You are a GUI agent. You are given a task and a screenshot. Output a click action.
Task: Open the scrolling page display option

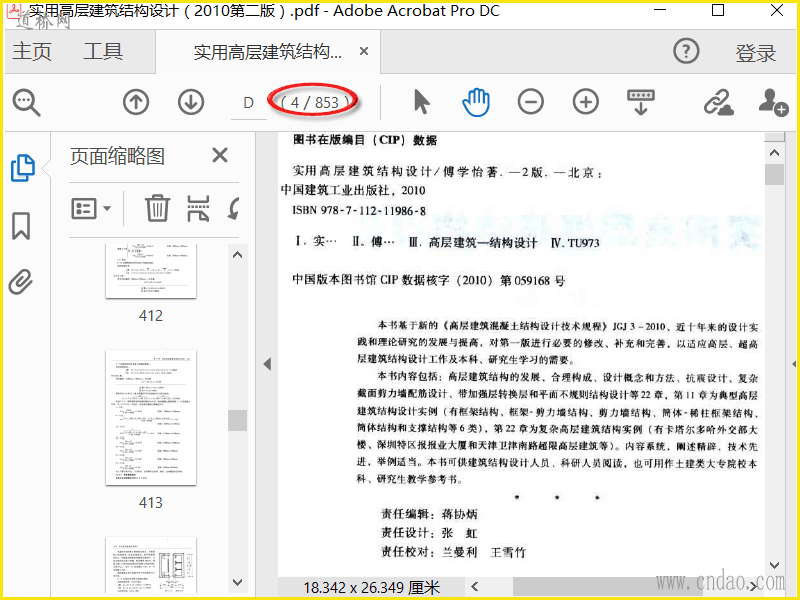(641, 102)
